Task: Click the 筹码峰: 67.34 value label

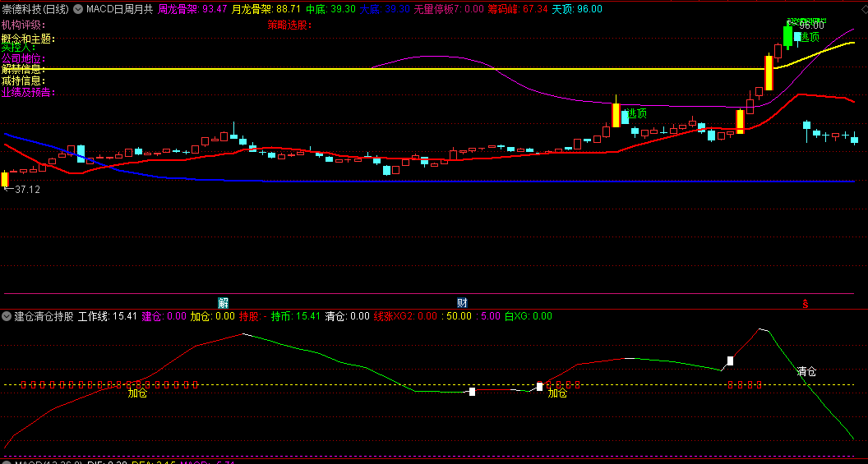Action: (x=518, y=9)
